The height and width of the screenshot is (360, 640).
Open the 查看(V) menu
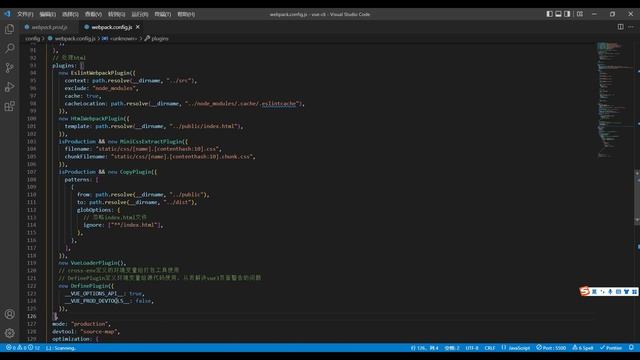tap(93, 14)
